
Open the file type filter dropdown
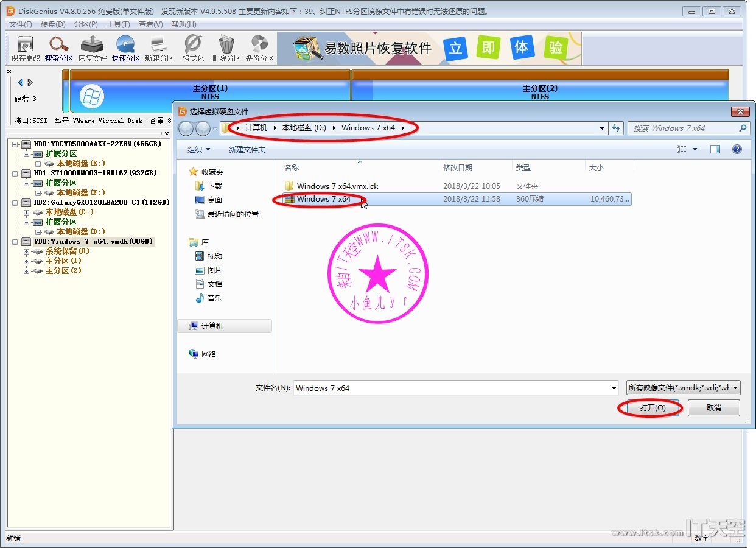683,388
